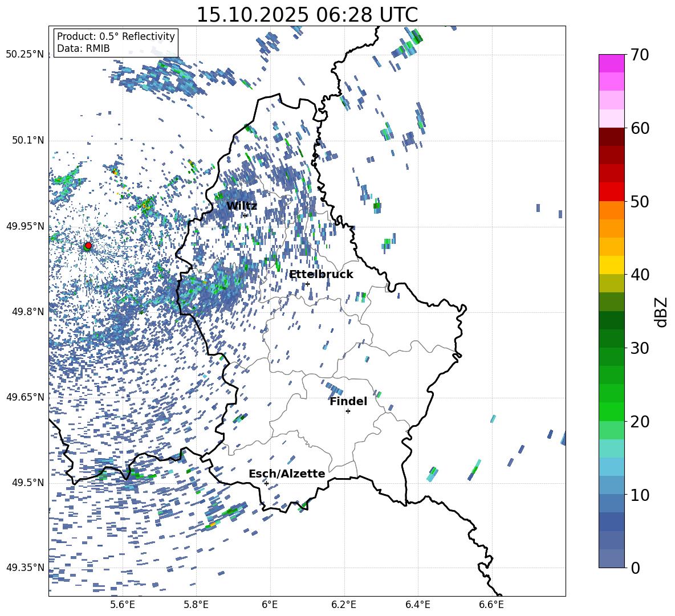The image size is (675, 616).
Task: Click the bright red 50 dBZ swatch
Action: 612,192
